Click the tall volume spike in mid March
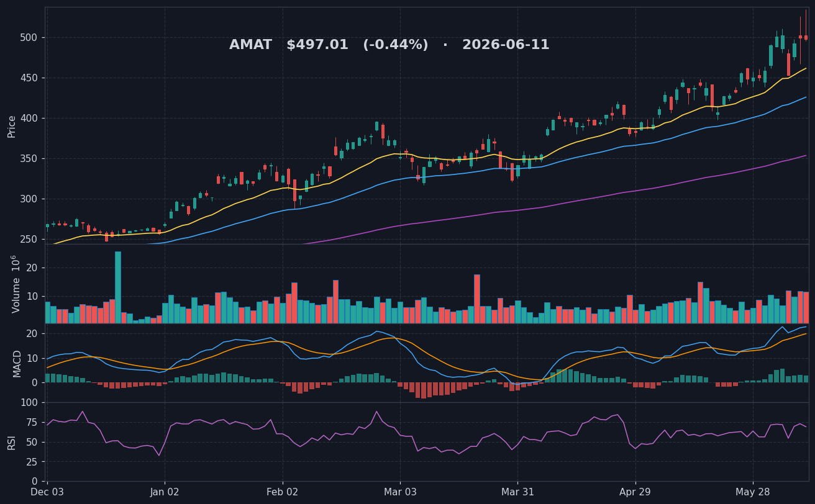815x504 pixels. coord(477,299)
